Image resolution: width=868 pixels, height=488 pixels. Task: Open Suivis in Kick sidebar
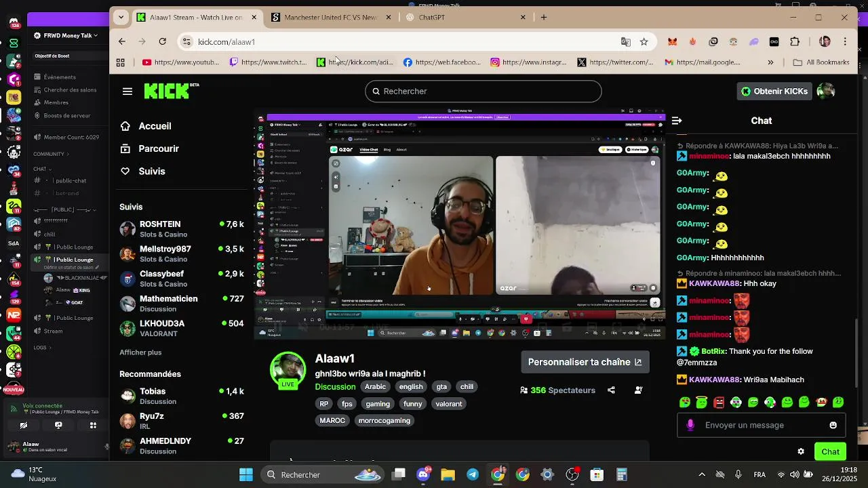tap(152, 171)
